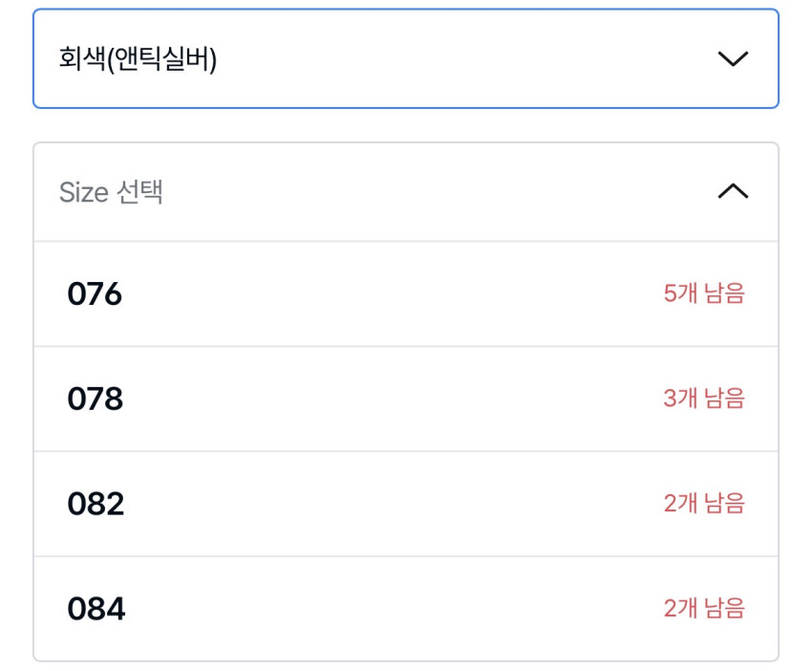Pick the bold 084 size number
This screenshot has height=671, width=812.
(x=96, y=610)
